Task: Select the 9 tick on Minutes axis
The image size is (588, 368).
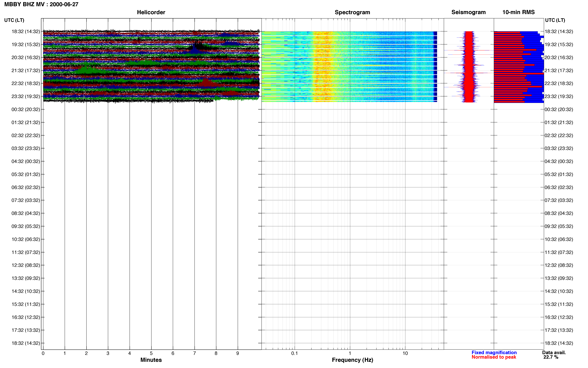Action: pos(238,353)
